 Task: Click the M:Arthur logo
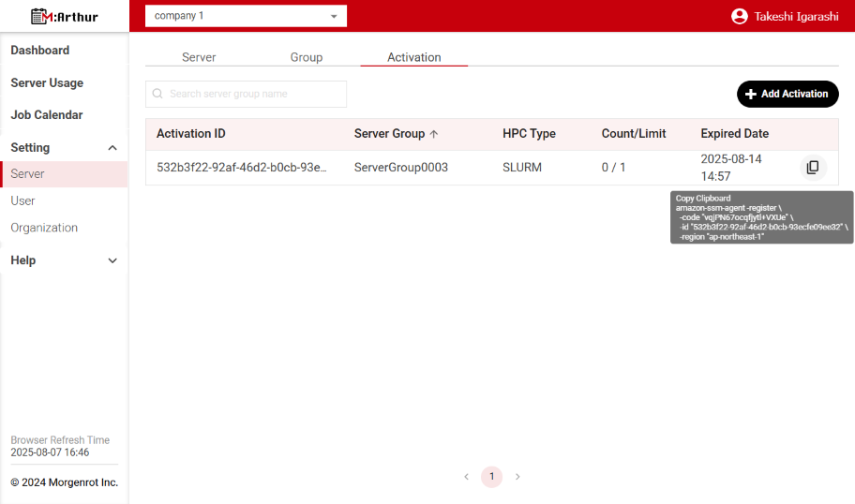64,16
